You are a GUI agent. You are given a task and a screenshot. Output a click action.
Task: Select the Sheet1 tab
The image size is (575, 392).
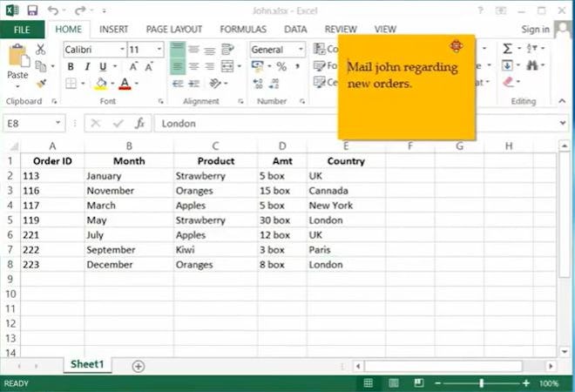87,364
